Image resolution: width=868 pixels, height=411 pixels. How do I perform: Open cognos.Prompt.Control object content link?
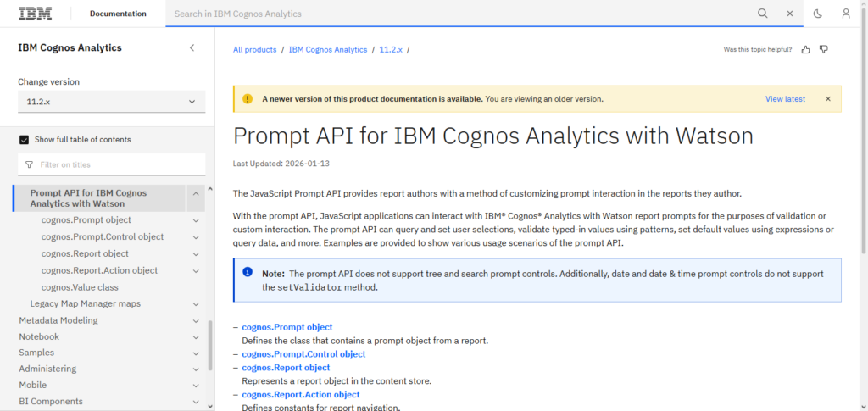304,354
